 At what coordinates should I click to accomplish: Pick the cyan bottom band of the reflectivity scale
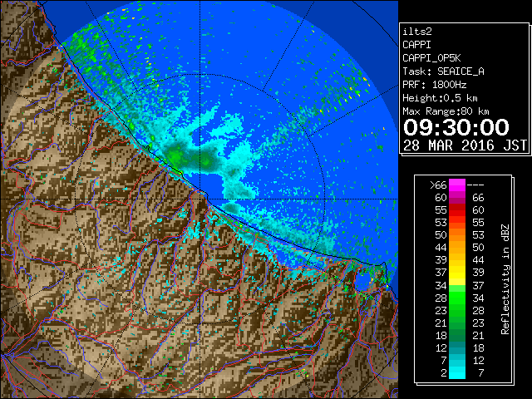click(457, 372)
